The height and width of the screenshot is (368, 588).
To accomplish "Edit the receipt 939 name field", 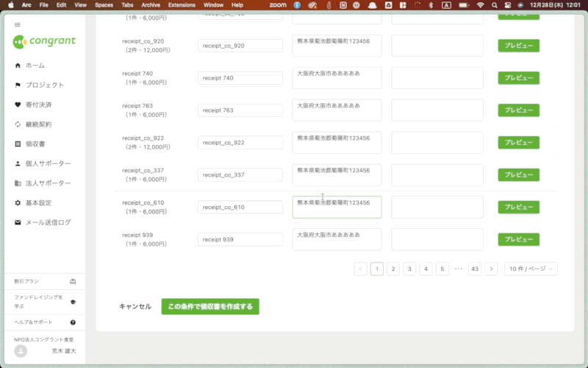I will pos(240,239).
